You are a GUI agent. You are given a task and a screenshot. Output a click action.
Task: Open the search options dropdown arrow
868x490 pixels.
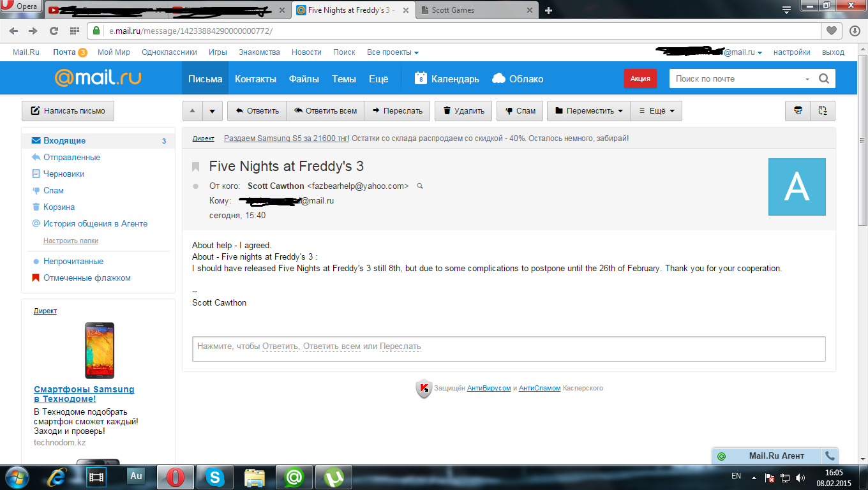click(807, 79)
